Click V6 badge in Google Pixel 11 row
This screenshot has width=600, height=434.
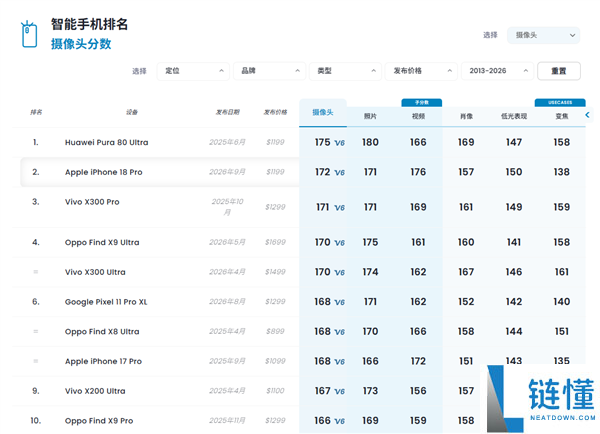pyautogui.click(x=339, y=302)
